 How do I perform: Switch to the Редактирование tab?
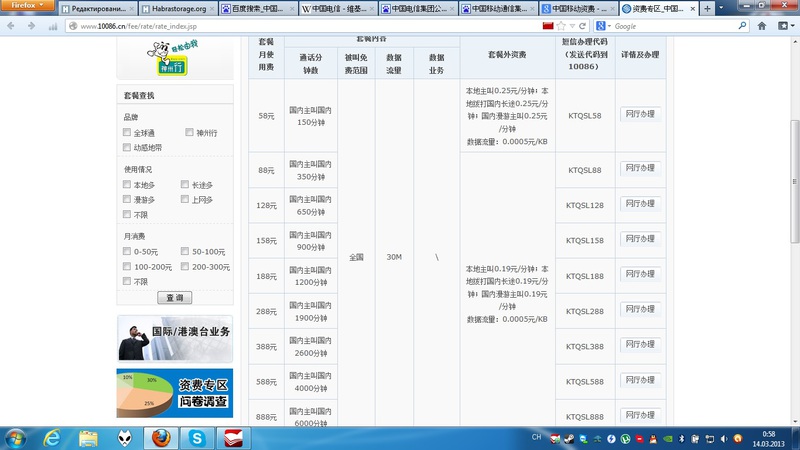click(97, 9)
